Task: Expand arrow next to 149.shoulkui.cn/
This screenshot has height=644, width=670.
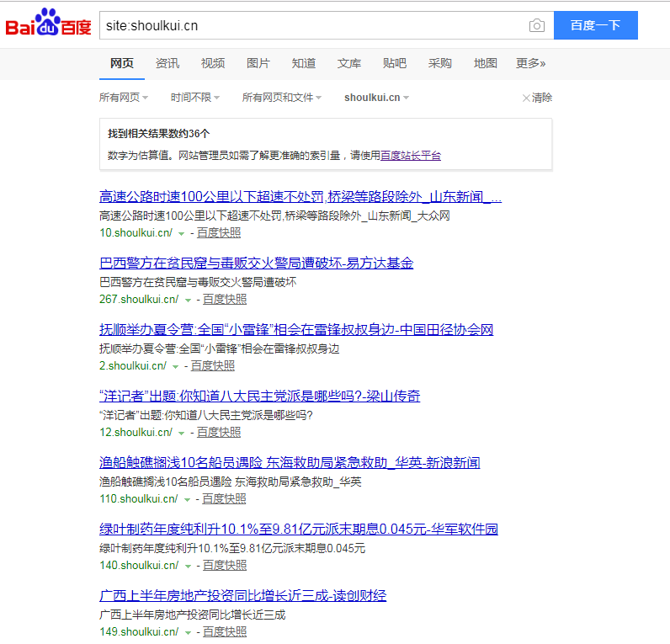Action: coord(188,632)
